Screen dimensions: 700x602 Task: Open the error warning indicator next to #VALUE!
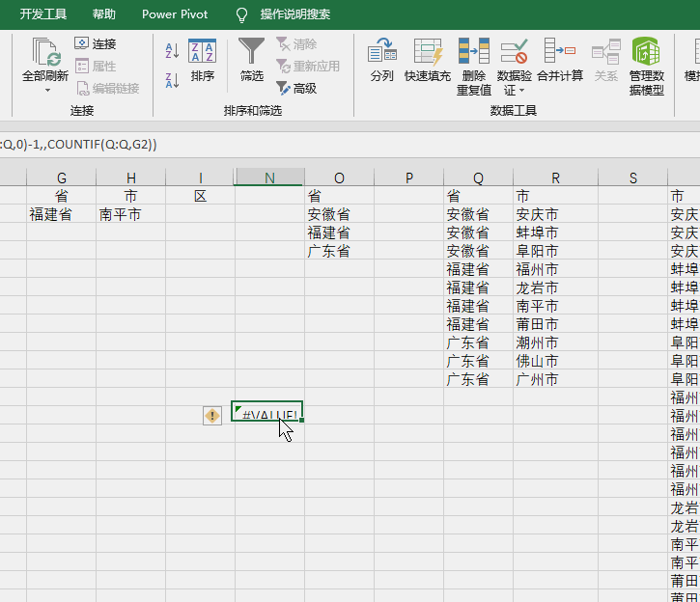[212, 415]
